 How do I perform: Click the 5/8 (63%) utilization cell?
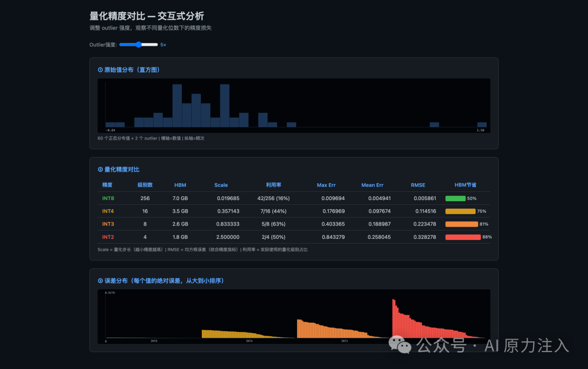pyautogui.click(x=273, y=224)
